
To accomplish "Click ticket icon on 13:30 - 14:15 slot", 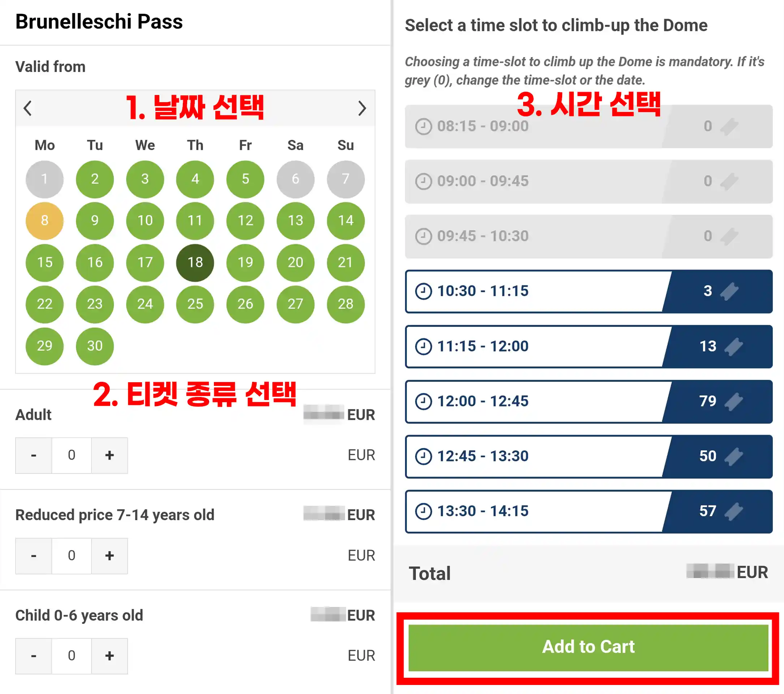I will [733, 512].
